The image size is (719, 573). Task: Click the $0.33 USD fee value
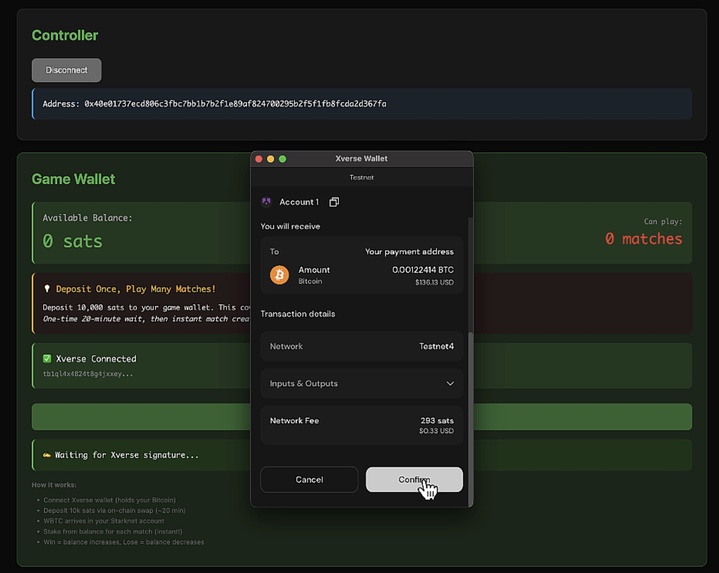(436, 431)
